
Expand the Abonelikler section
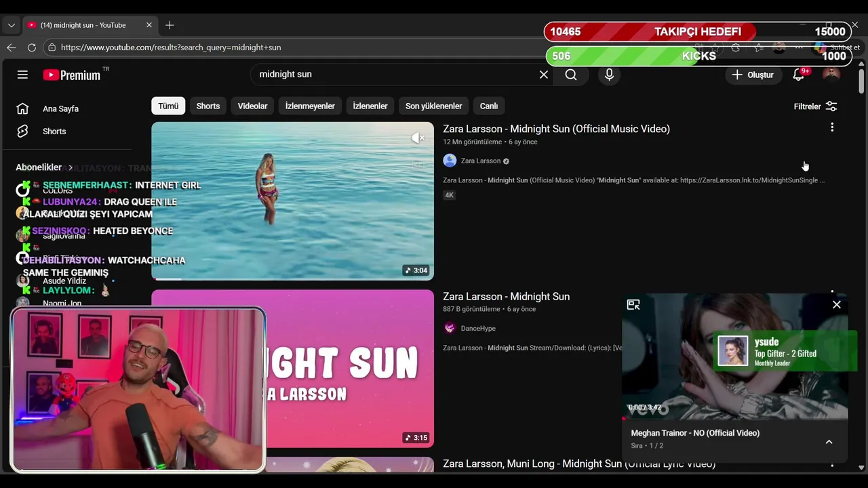point(45,167)
